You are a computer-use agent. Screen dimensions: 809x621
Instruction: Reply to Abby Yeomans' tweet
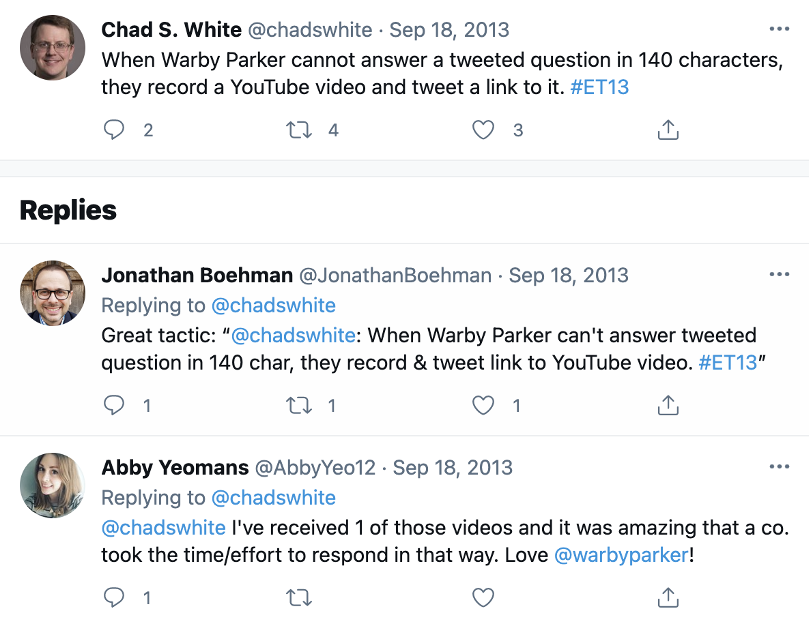point(113,597)
